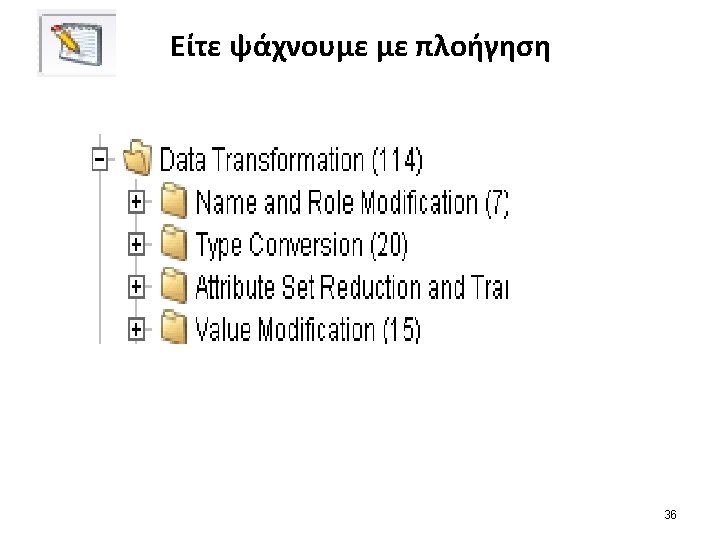This screenshot has width=720, height=540.
Task: Click the Type Conversion folder icon
Action: [x=174, y=245]
